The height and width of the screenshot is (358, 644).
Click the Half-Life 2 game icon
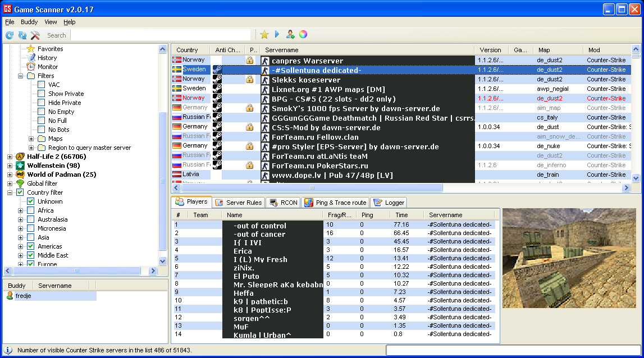point(20,157)
